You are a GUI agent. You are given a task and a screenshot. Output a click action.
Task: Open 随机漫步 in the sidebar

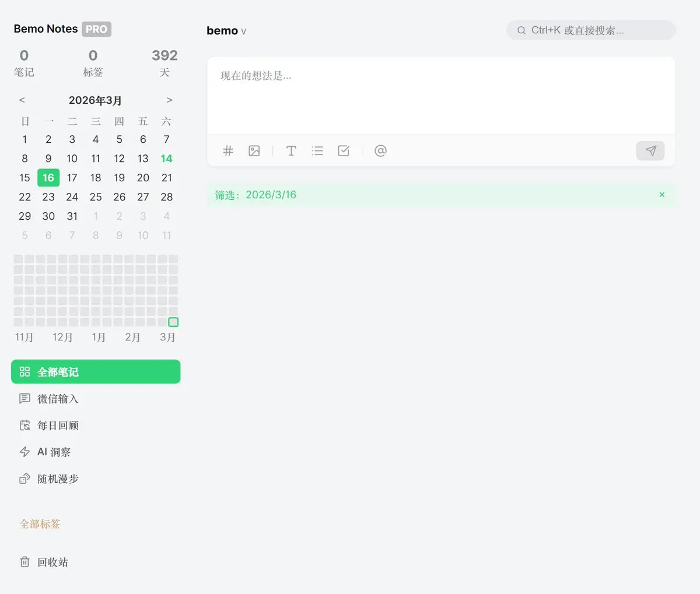[x=96, y=479]
